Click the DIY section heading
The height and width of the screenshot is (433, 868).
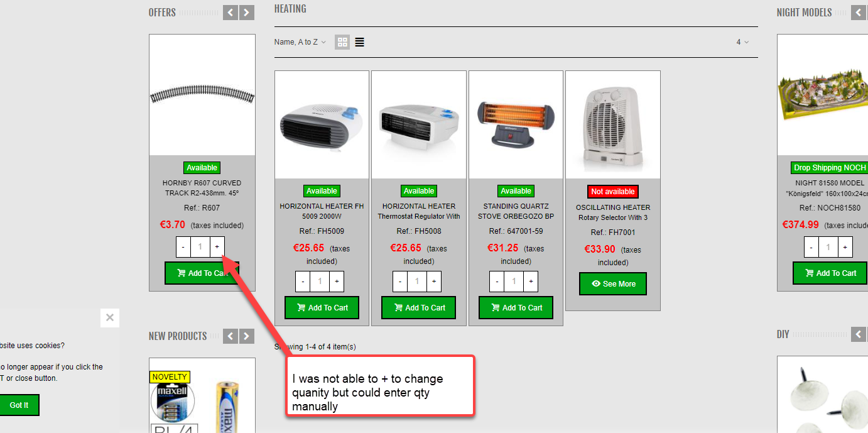[783, 334]
